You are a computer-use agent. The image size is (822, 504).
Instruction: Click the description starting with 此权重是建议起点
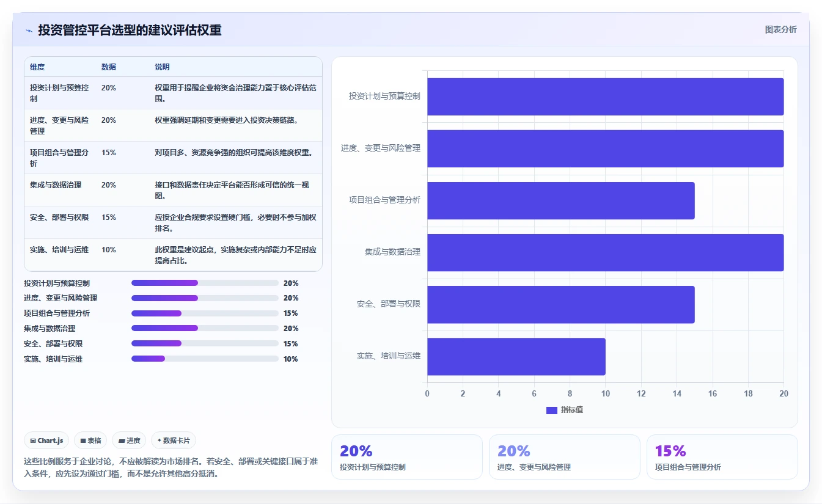point(236,255)
